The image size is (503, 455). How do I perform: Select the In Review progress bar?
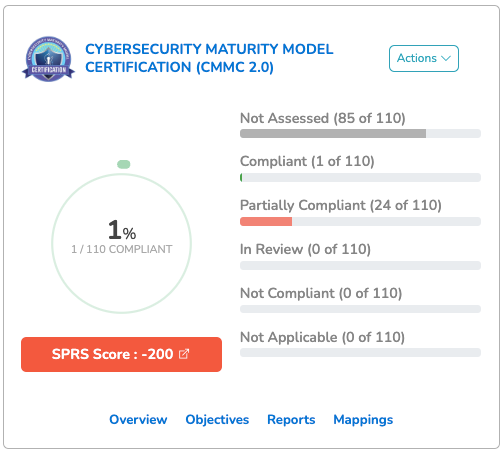(x=360, y=265)
